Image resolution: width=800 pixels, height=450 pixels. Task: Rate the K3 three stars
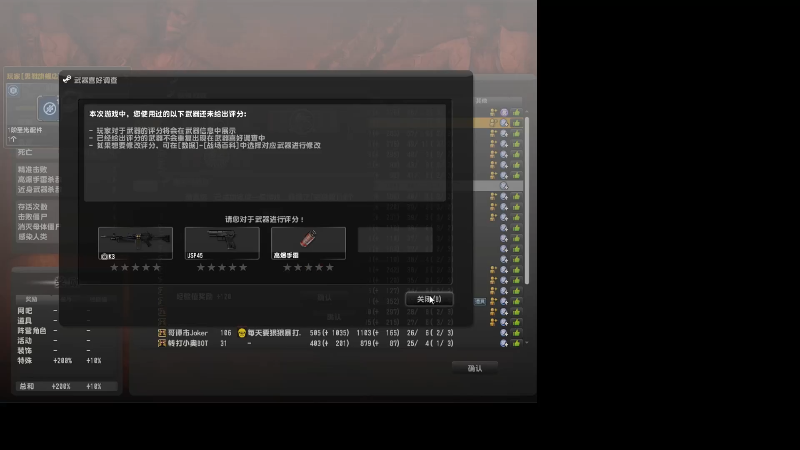tap(135, 267)
